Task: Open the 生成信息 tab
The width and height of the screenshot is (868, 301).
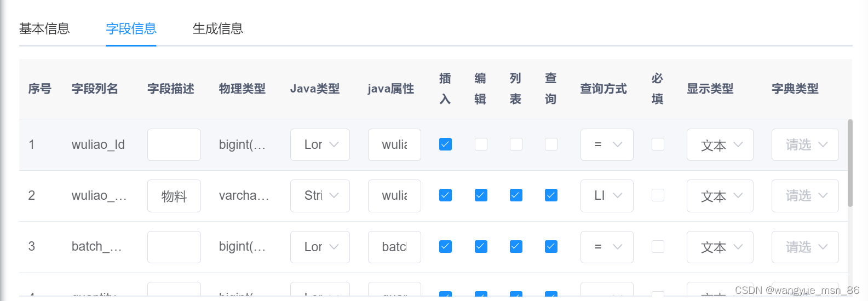Action: (217, 28)
